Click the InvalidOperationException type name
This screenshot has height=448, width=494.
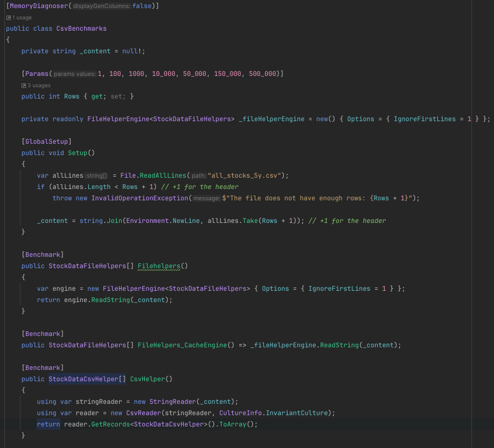click(140, 198)
